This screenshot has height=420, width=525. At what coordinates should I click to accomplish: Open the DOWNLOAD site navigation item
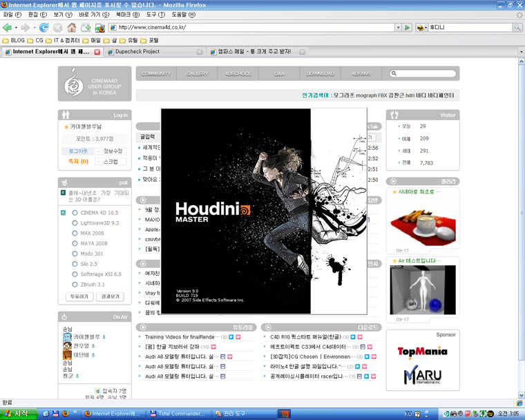(x=320, y=74)
